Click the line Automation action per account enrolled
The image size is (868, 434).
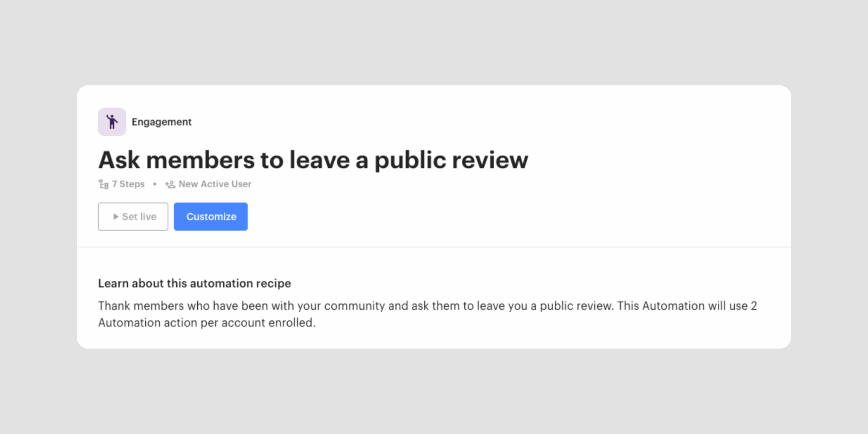point(207,322)
